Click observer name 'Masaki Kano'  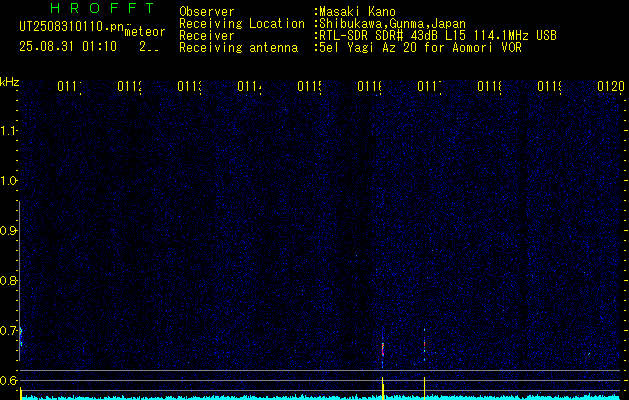coord(357,12)
